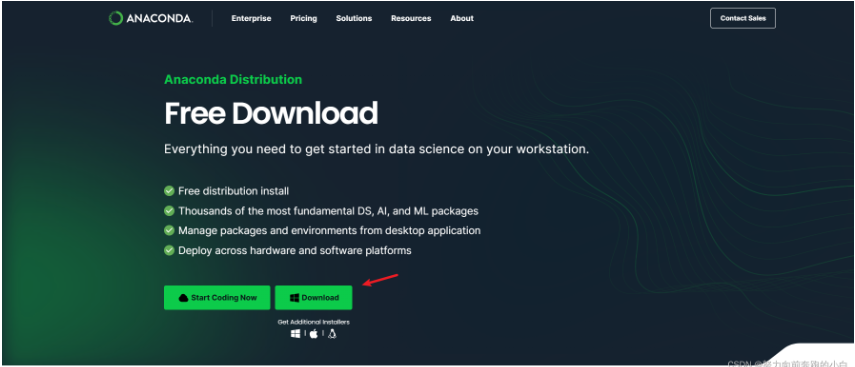Click the green Anaconda Distribution heading
The height and width of the screenshot is (367, 855).
click(233, 80)
